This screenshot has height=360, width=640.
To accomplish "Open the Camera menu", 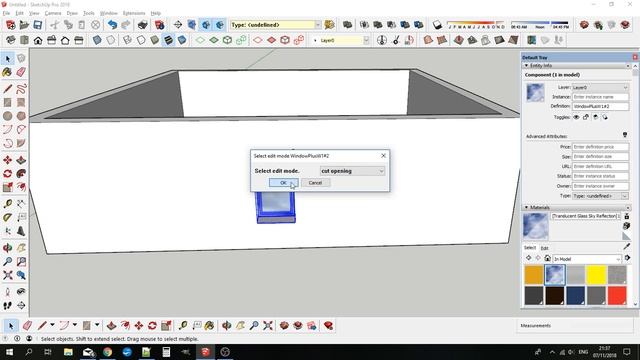I will point(53,13).
